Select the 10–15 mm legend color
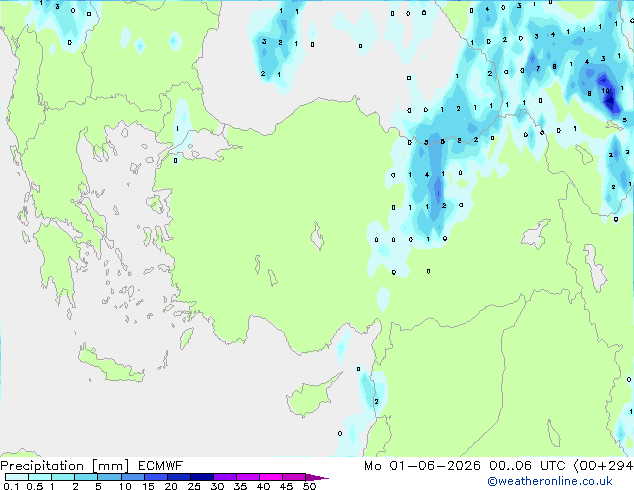634x490 pixels. [132, 477]
